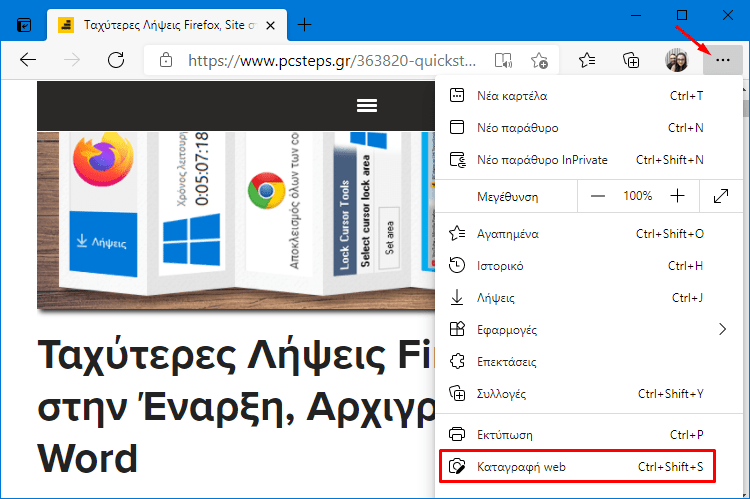The image size is (750, 499).
Task: Close the Ταχύτερες Λήψεις Firefox tab
Action: 270,25
